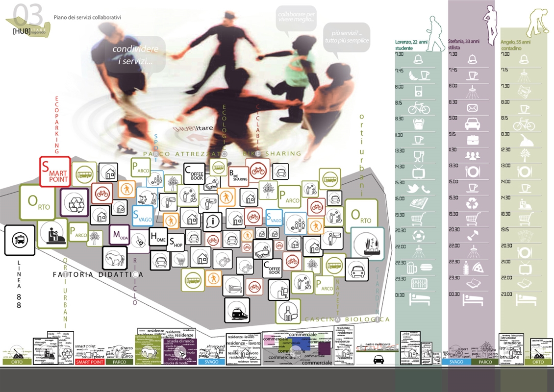
Task: Click the vertical 'LINEA 88' label
Action: [x=19, y=284]
